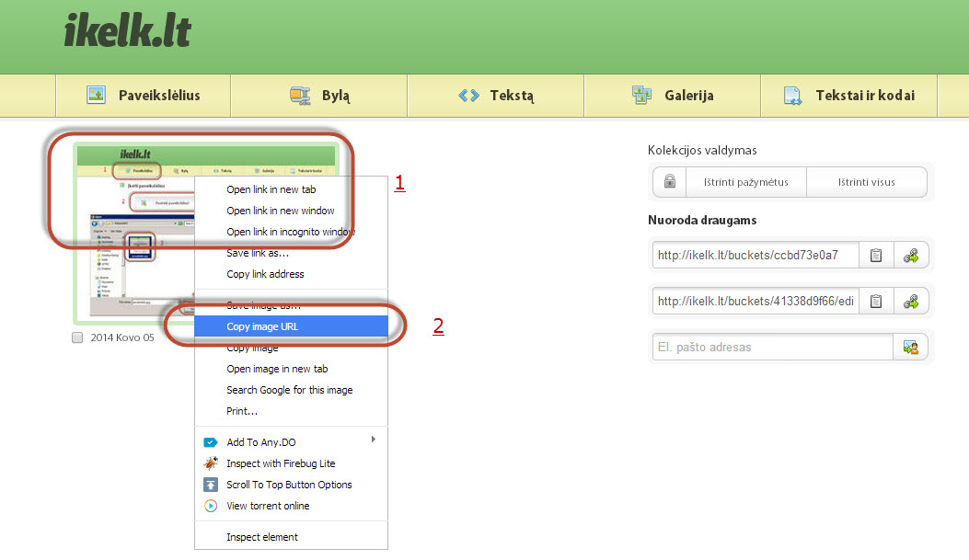
Task: Choose Open link in incognito window
Action: 291,232
